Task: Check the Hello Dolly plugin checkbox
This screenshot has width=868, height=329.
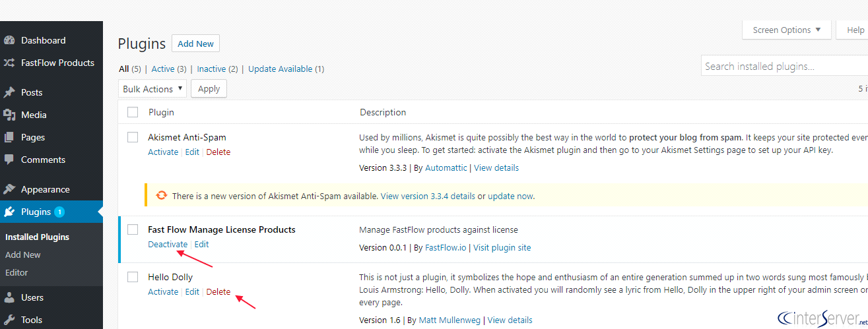Action: point(133,277)
